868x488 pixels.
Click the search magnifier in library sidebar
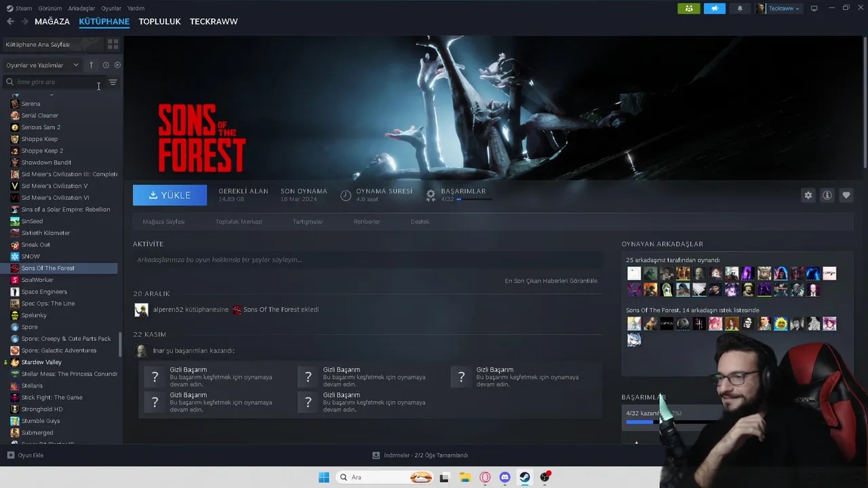click(x=10, y=82)
